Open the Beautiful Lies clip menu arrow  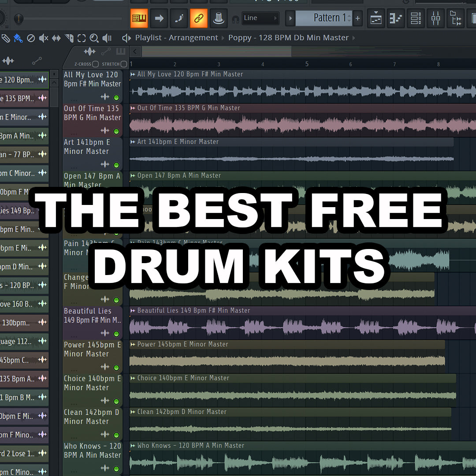133,311
